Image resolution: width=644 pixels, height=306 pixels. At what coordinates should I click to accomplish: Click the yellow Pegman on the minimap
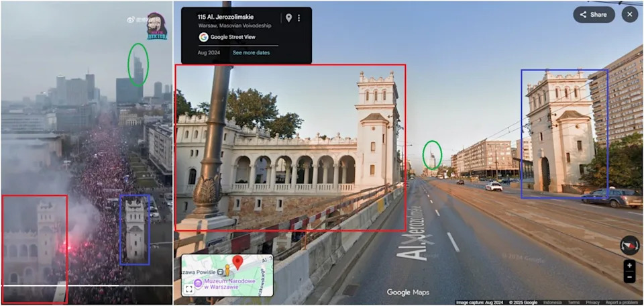click(227, 270)
